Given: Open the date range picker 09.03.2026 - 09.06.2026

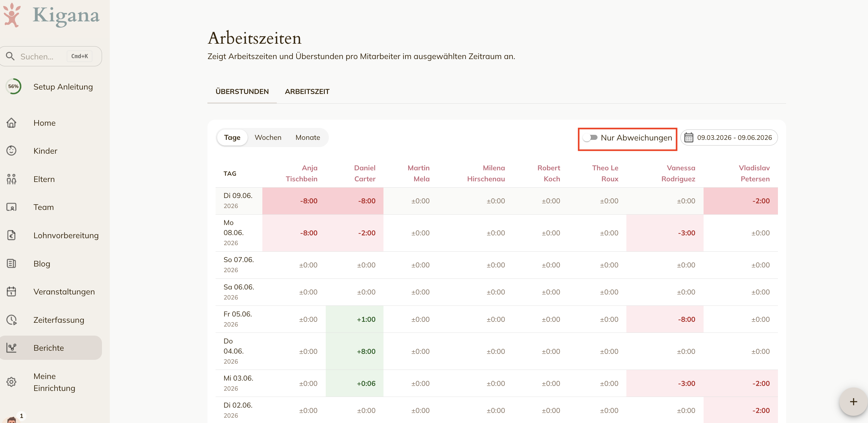Looking at the screenshot, I should 729,138.
